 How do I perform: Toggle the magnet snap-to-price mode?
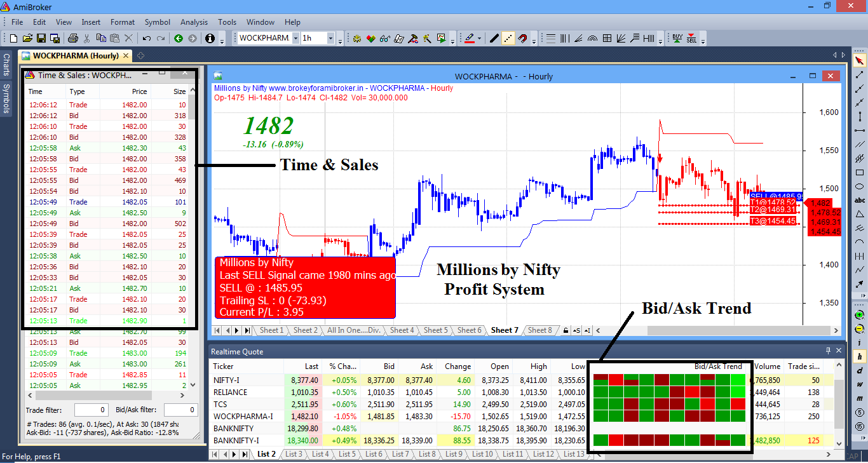pos(522,38)
